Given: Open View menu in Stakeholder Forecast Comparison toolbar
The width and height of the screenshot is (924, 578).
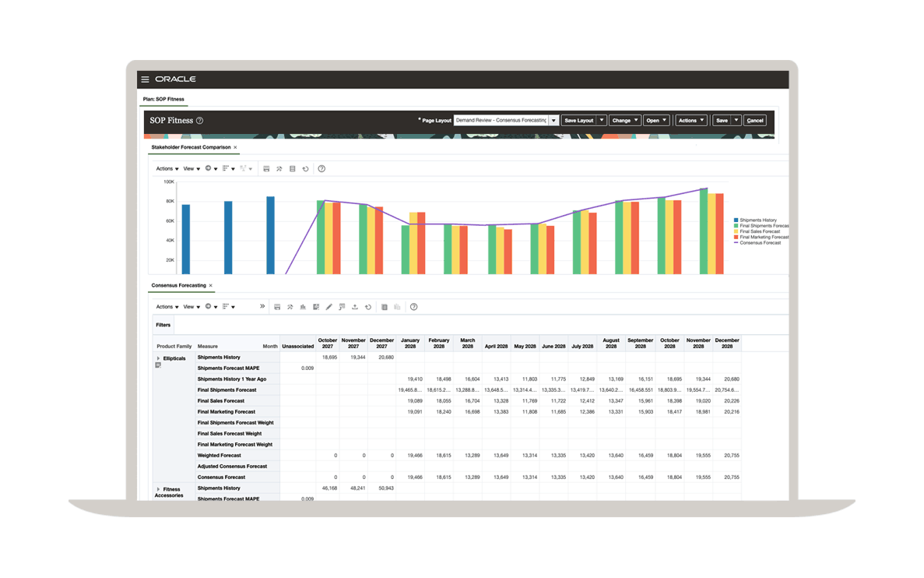Looking at the screenshot, I should coord(191,169).
